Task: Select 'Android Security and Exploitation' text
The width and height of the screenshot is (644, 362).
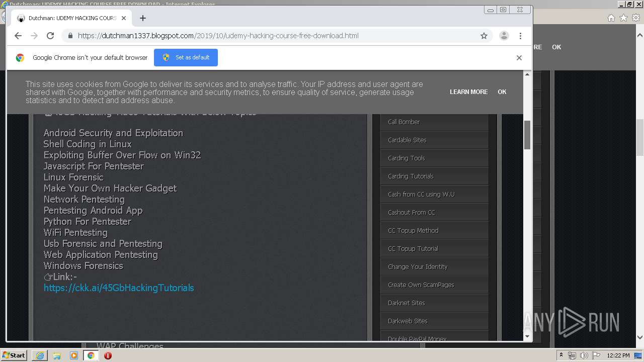Action: (x=113, y=133)
